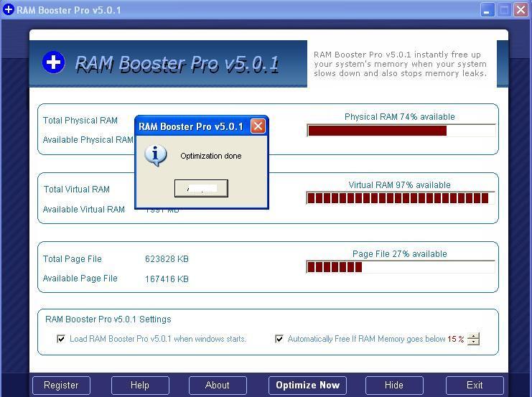Click the RAM Booster Pro v5.0.1 banner title
The image size is (532, 397).
(177, 64)
